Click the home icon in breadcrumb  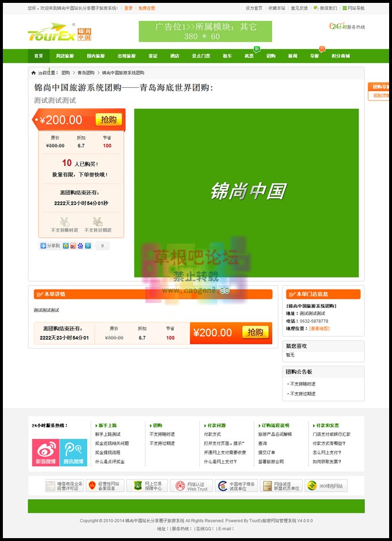[x=33, y=73]
